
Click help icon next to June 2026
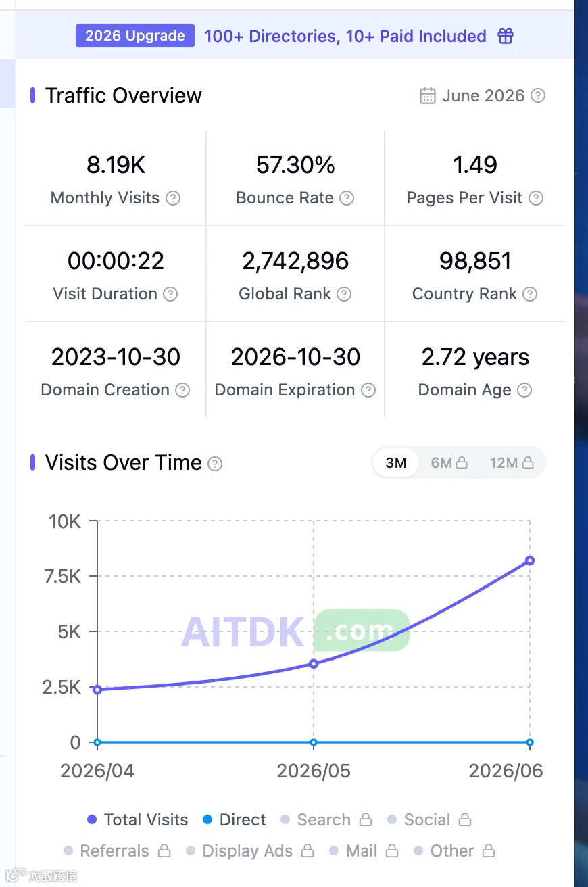click(538, 95)
